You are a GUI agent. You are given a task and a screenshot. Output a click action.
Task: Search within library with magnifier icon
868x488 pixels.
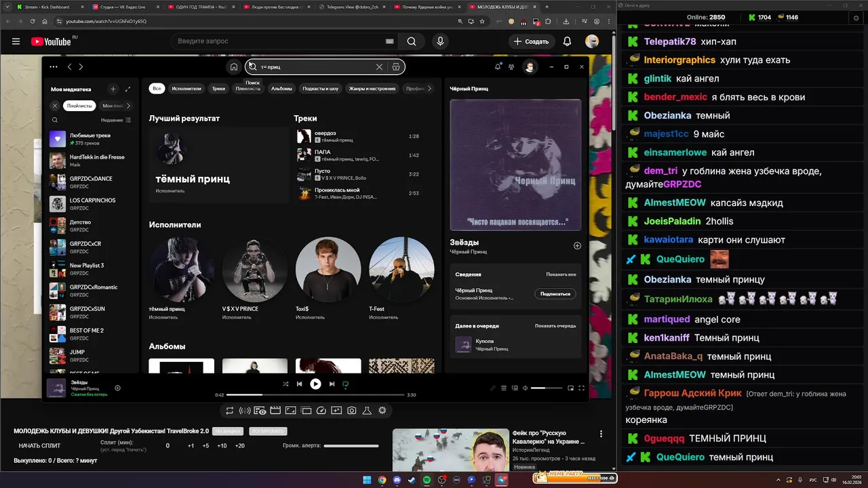(55, 120)
